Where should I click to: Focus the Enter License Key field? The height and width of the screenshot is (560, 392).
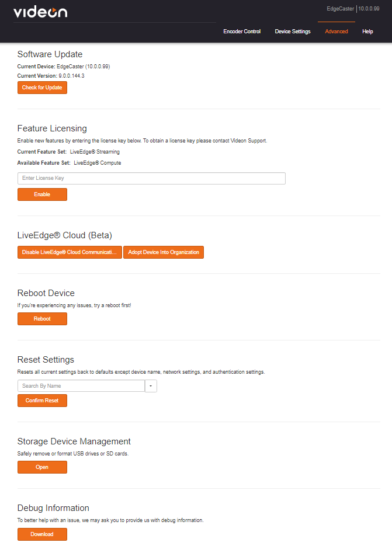(151, 178)
